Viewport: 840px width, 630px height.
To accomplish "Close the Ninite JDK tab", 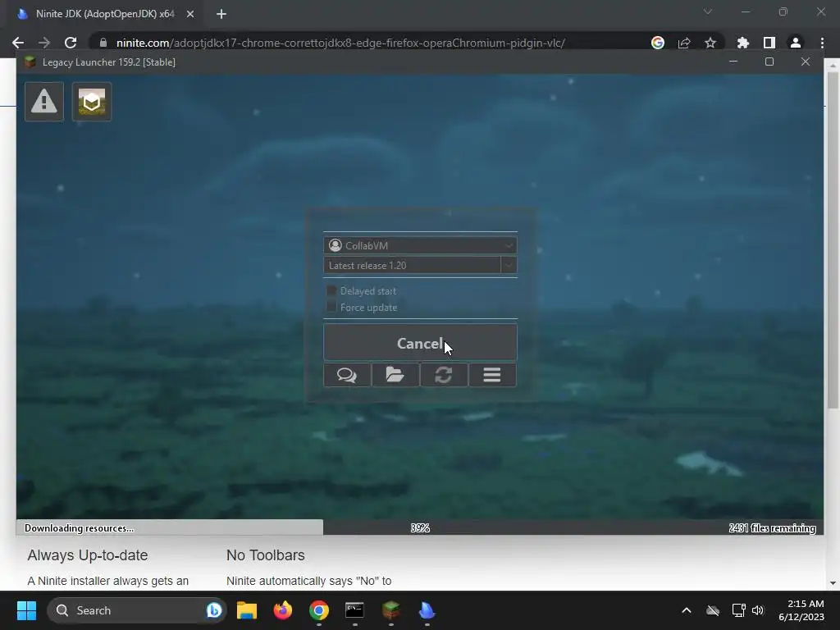I will pos(190,14).
